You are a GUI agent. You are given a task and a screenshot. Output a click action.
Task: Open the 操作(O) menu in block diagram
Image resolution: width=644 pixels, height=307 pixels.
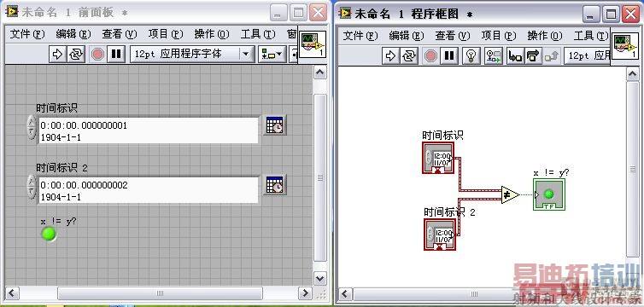545,36
